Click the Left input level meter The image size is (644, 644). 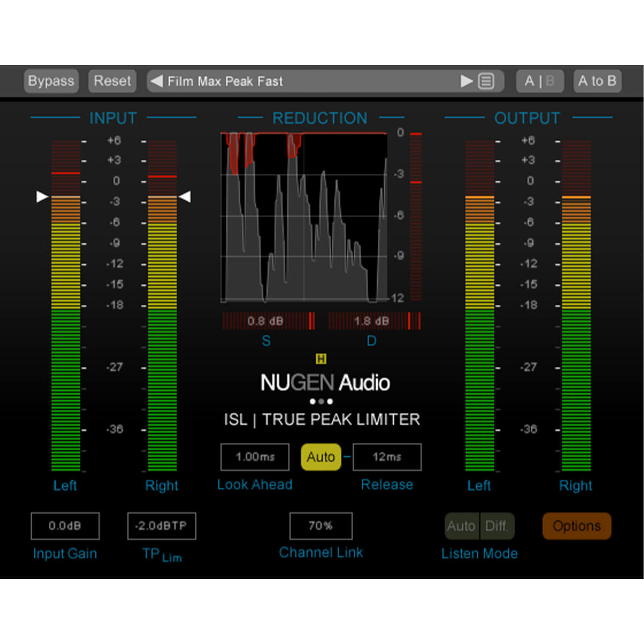click(x=65, y=306)
